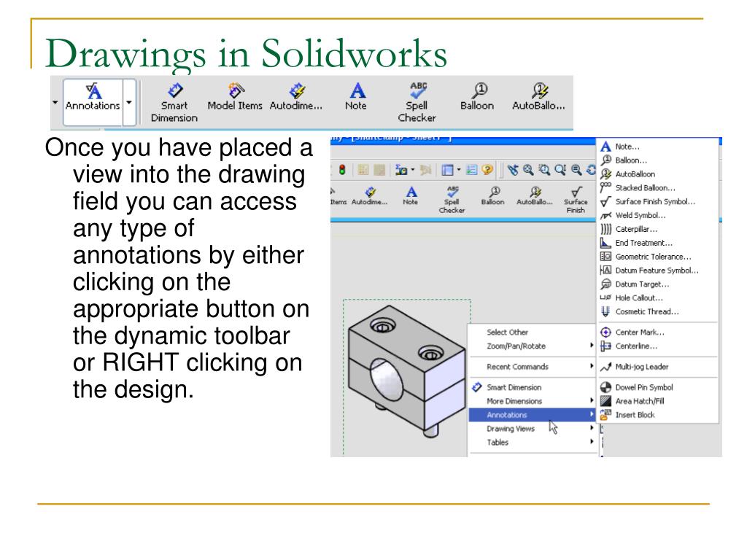This screenshot has height=560, width=747.
Task: Open the small arrow left of Annotations button
Action: 55,102
